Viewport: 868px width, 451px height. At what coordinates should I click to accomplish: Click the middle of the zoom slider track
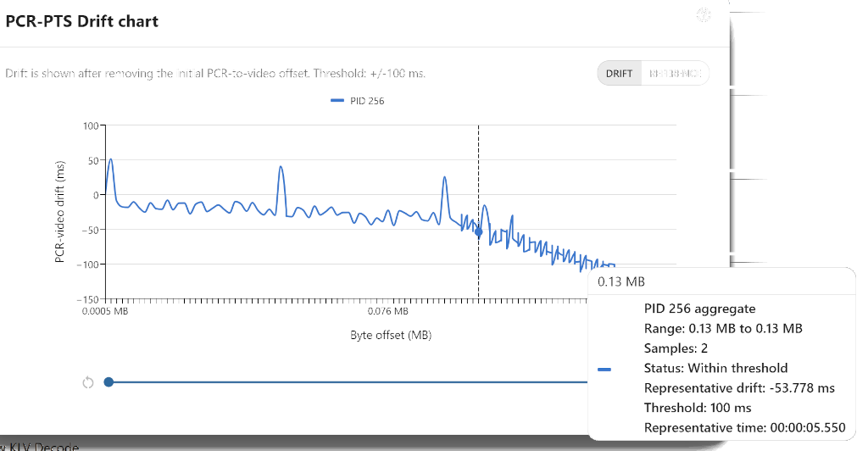348,382
